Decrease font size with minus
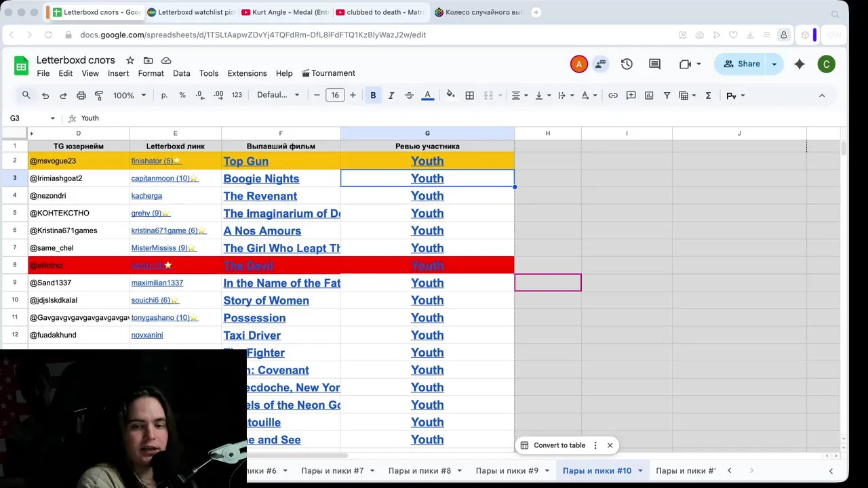868x488 pixels. (317, 96)
